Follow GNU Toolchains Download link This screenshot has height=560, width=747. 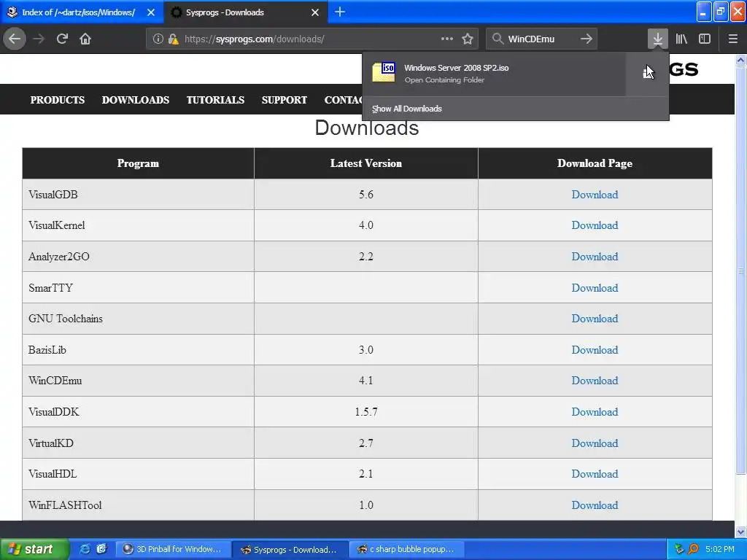pos(595,319)
